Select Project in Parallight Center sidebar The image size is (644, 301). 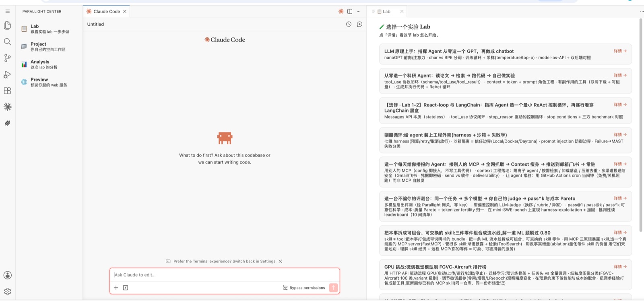coord(49,46)
